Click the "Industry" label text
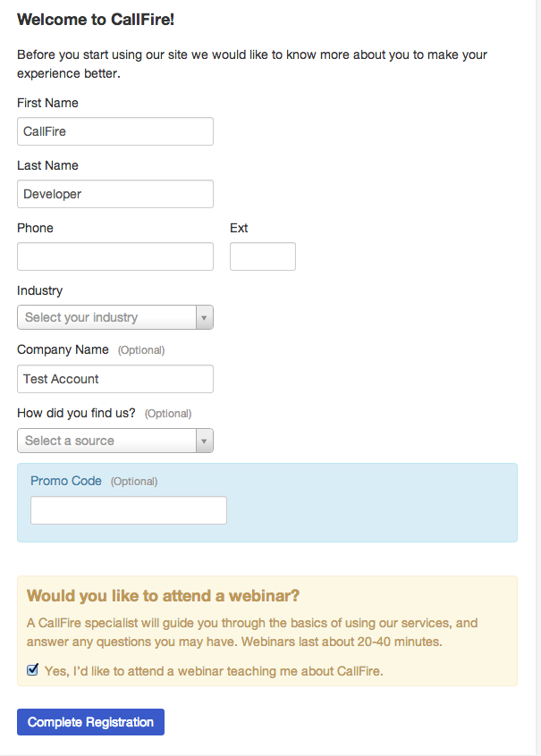Screen dimensions: 541x756 tap(39, 290)
